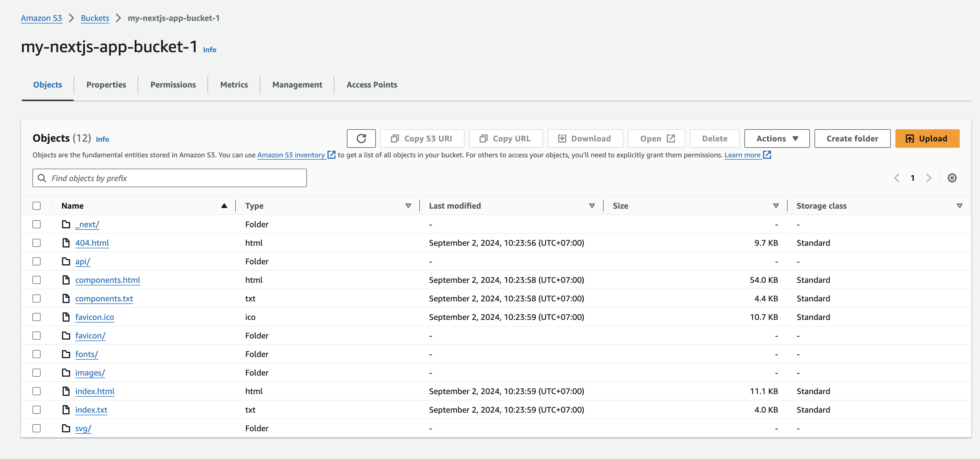The image size is (980, 459).
Task: Sort by Storage class column arrow
Action: point(959,206)
